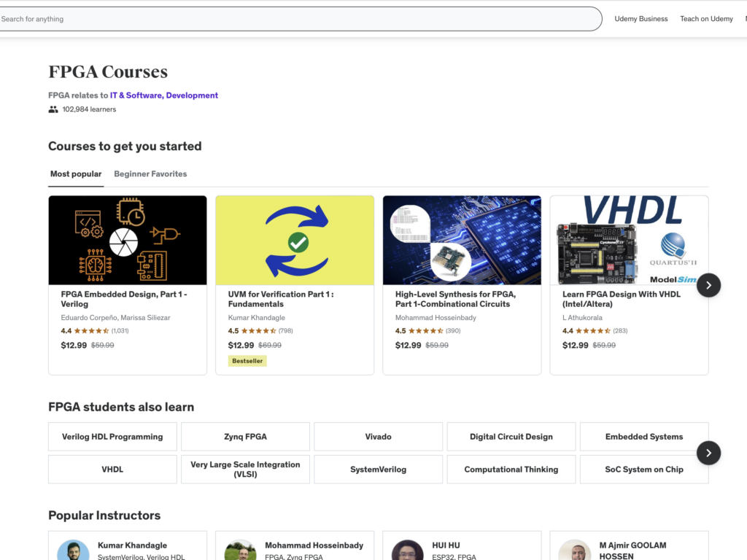Image resolution: width=747 pixels, height=560 pixels.
Task: Click Mohammad Hosseinbady instructor avatar
Action: click(240, 550)
